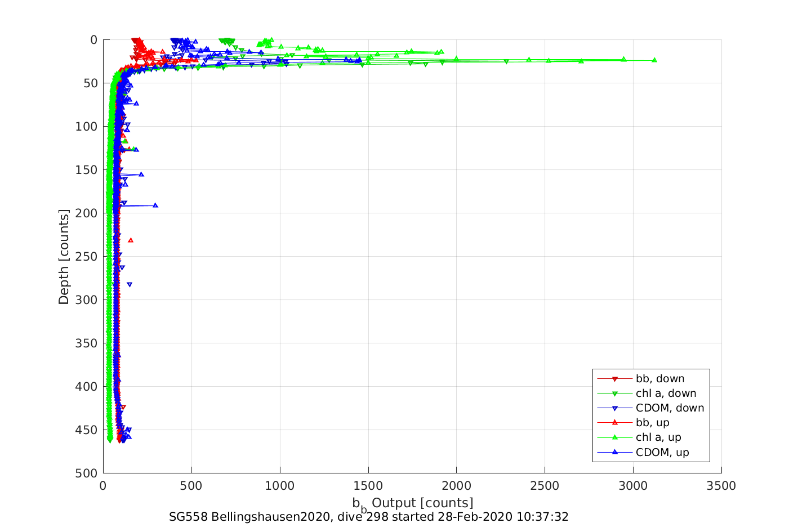
Task: Click y-axis tick label 350
Action: (87, 343)
